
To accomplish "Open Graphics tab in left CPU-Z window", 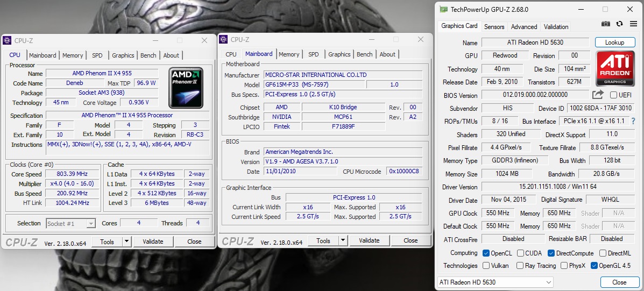I will 123,55.
